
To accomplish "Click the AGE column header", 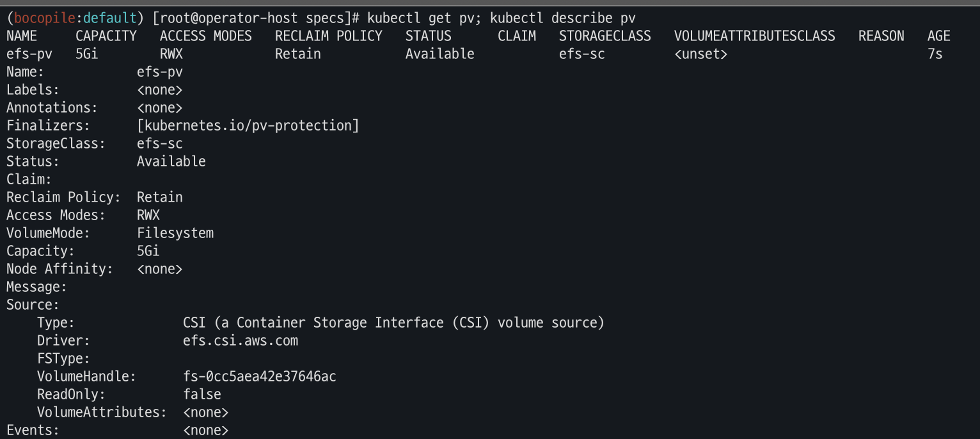I will pos(938,36).
